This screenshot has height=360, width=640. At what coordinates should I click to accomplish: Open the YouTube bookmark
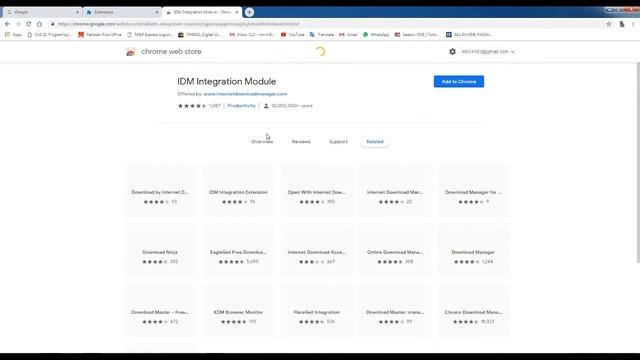293,35
